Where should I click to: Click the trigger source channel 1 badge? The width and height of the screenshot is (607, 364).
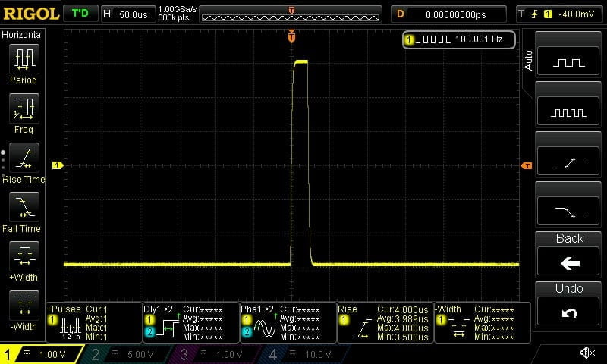(548, 14)
